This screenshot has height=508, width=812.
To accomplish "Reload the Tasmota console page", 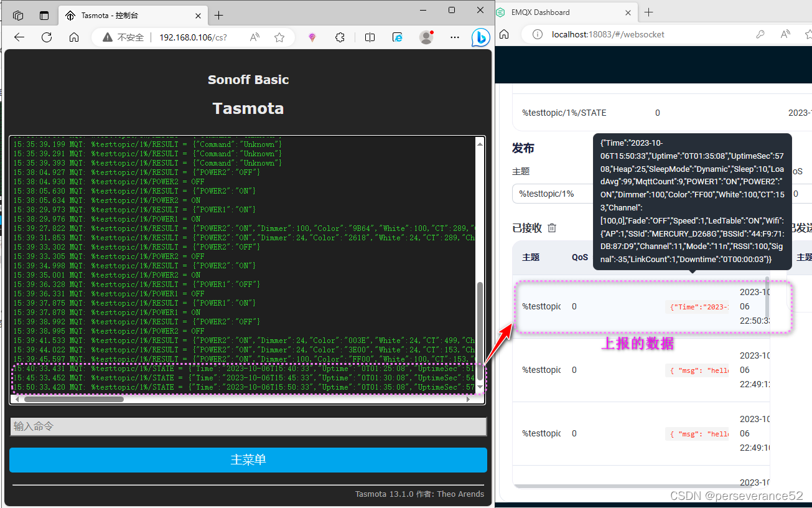I will click(47, 37).
